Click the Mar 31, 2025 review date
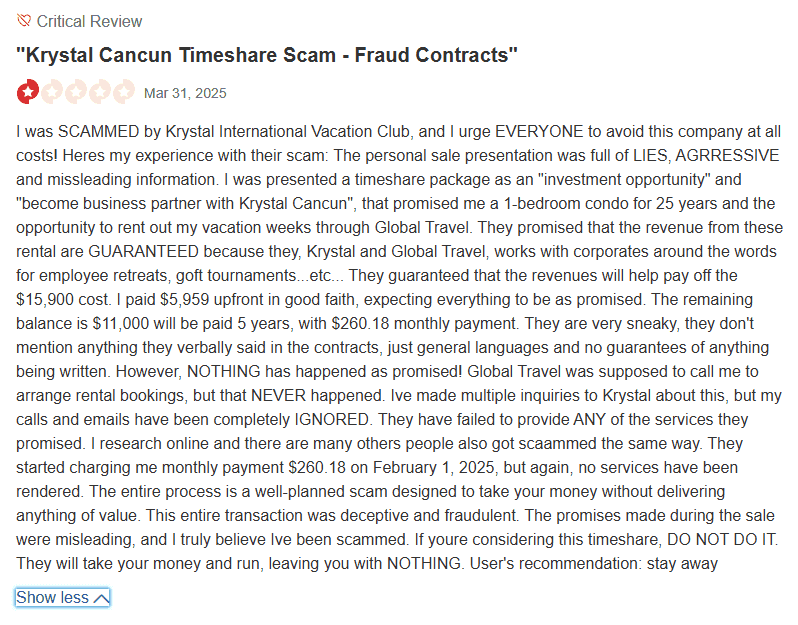Screen dimensions: 798x625 pos(185,93)
